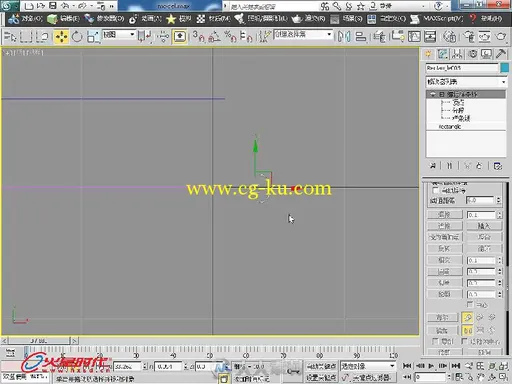Play the animation with the play button

(431, 366)
